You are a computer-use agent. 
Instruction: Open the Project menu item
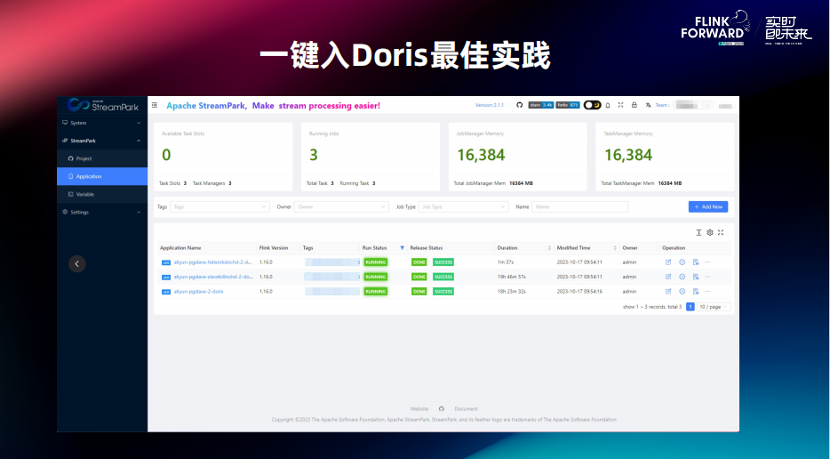[x=102, y=158]
